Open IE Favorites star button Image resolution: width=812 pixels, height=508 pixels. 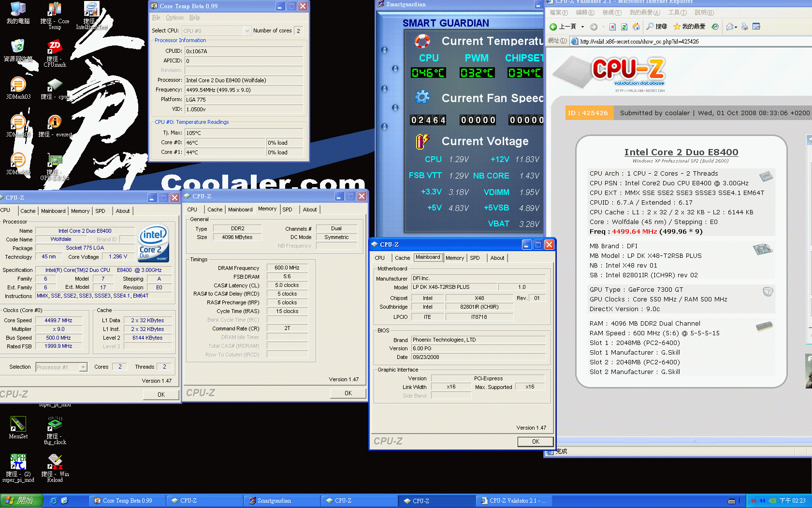click(x=689, y=27)
